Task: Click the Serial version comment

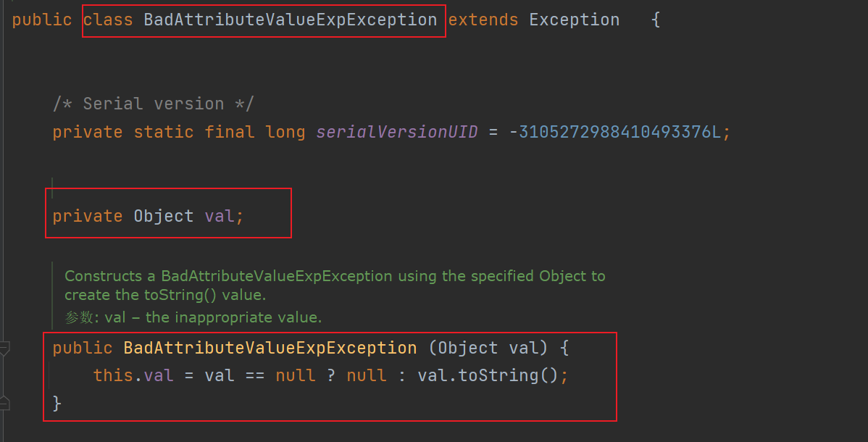Action: (153, 104)
